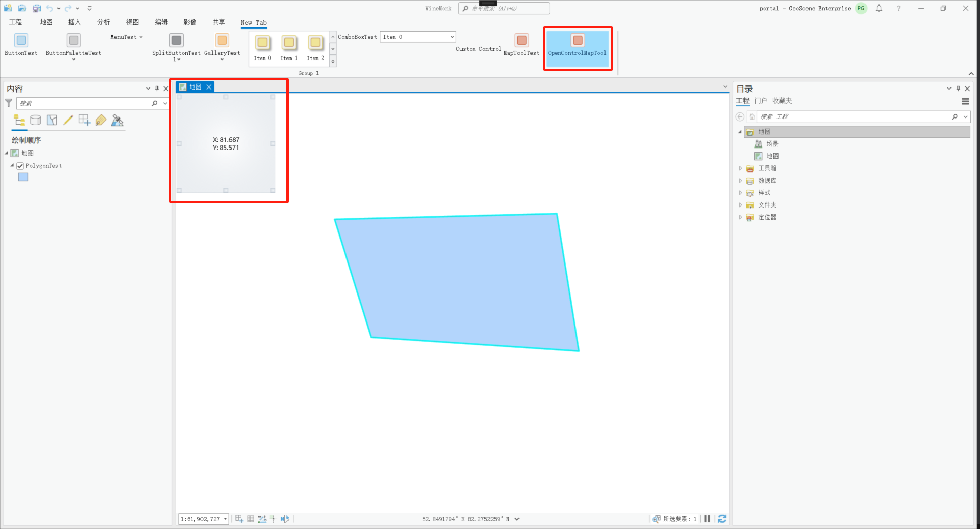Click the notifications bell icon
The image size is (980, 529).
[879, 8]
